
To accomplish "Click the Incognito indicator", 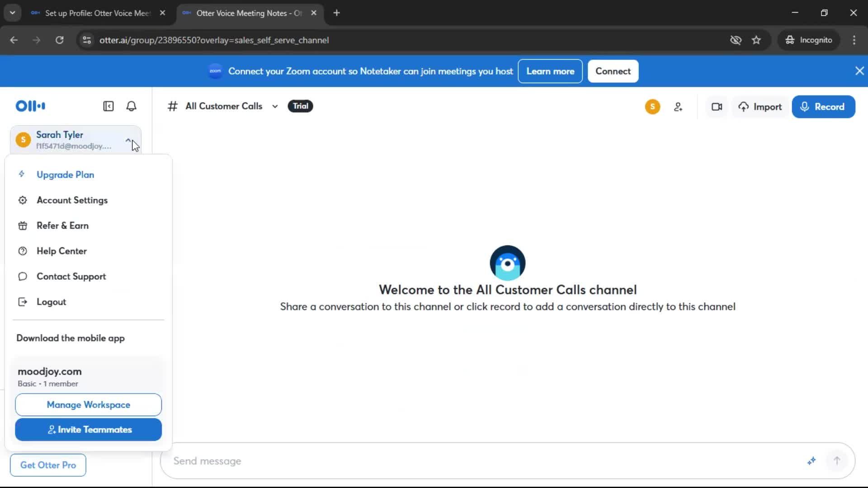I will coord(809,40).
